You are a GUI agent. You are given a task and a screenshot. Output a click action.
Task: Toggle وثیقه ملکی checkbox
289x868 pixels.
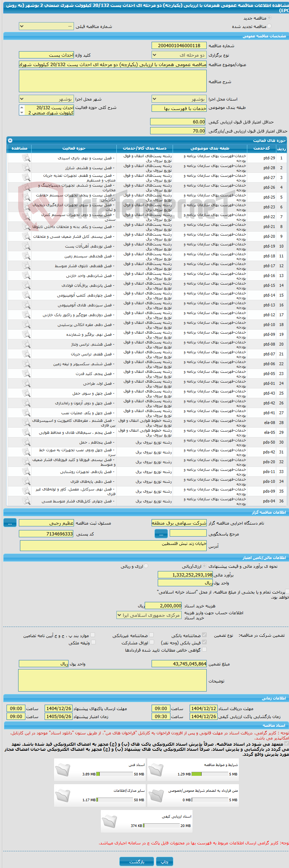(93, 642)
